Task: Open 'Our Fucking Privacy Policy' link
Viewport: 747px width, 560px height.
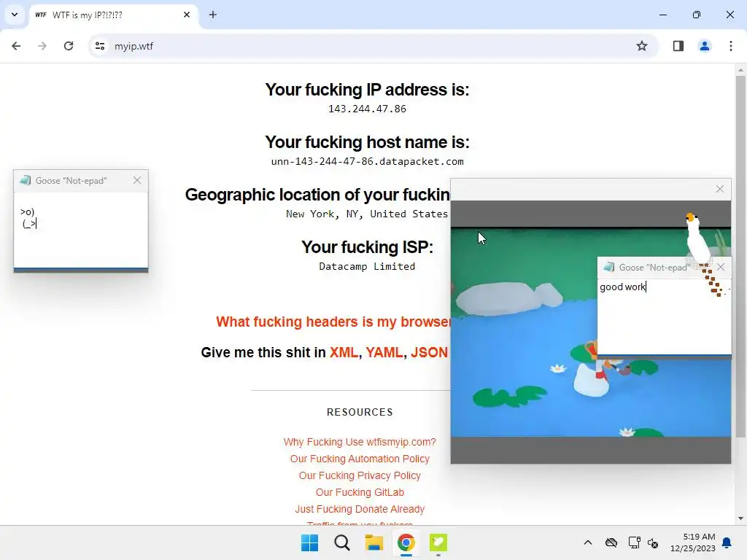Action: (x=360, y=475)
